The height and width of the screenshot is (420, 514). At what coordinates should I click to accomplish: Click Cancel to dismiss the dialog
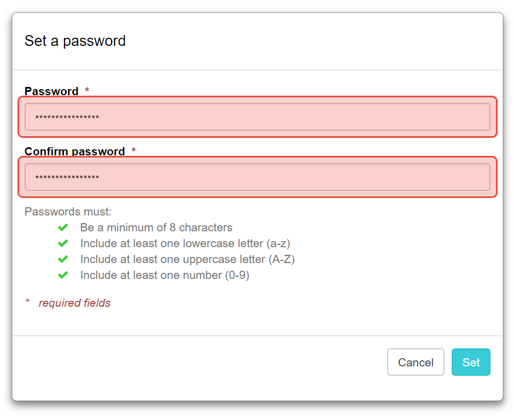point(416,362)
